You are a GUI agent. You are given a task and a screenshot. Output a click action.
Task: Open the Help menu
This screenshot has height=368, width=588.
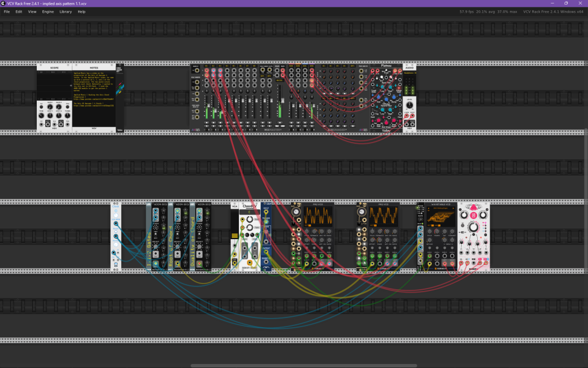[x=82, y=11]
